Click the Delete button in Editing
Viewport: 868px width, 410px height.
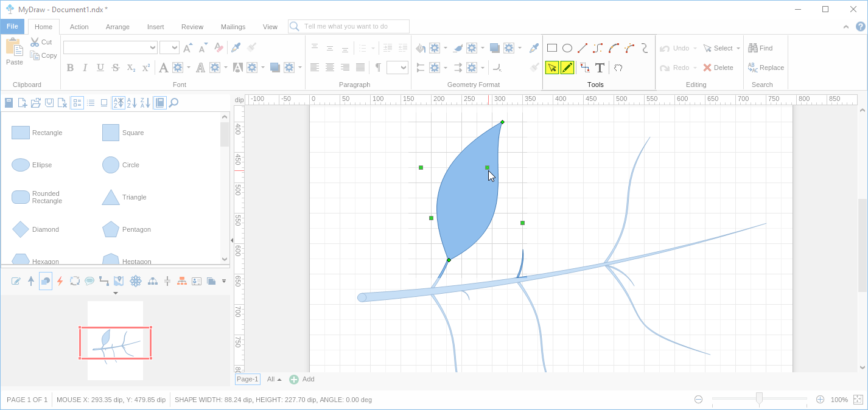click(718, 68)
